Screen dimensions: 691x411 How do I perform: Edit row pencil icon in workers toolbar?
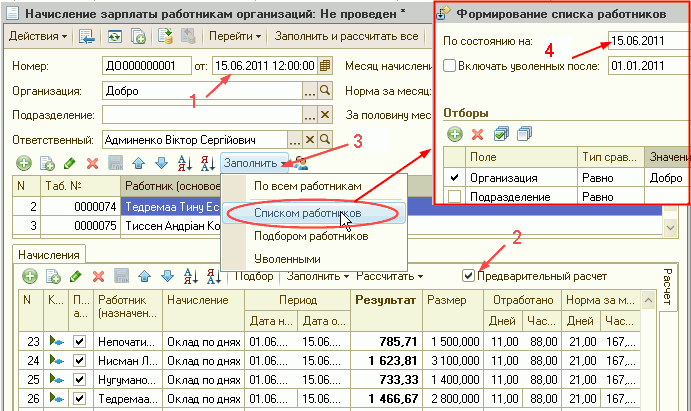pyautogui.click(x=69, y=163)
